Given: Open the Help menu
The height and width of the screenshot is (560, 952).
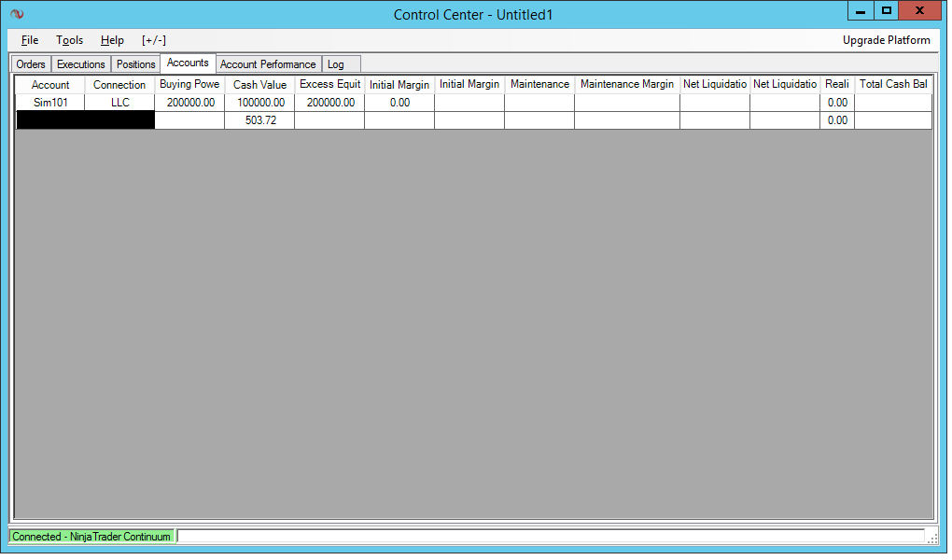Looking at the screenshot, I should click(112, 40).
